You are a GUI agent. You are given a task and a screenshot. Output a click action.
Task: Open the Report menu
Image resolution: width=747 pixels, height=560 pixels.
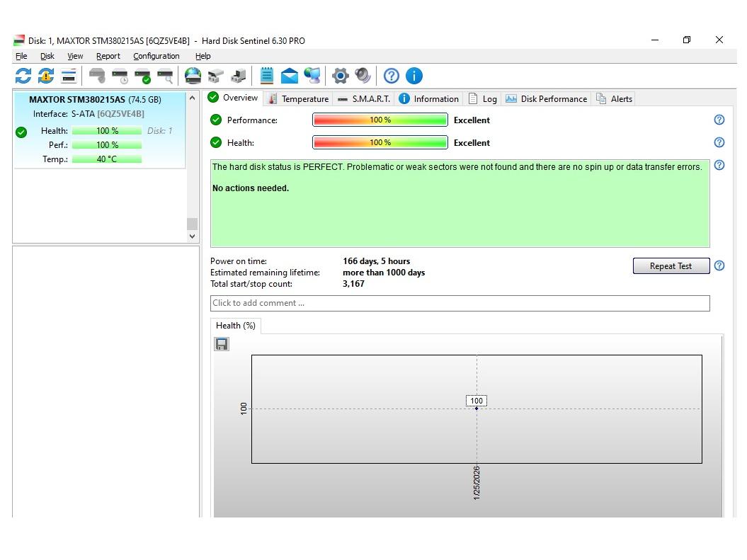[x=108, y=56]
